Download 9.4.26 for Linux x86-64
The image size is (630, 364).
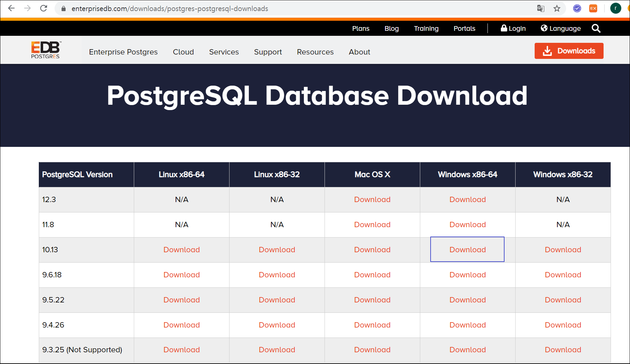click(181, 325)
